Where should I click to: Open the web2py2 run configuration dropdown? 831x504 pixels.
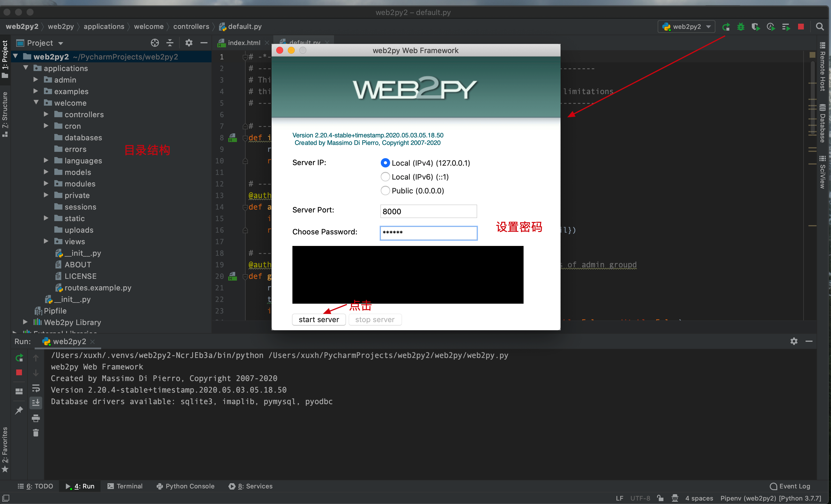pos(686,27)
